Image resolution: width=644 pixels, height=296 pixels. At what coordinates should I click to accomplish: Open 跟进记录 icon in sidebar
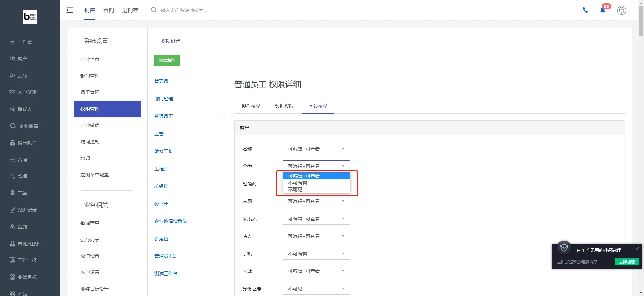(12, 210)
